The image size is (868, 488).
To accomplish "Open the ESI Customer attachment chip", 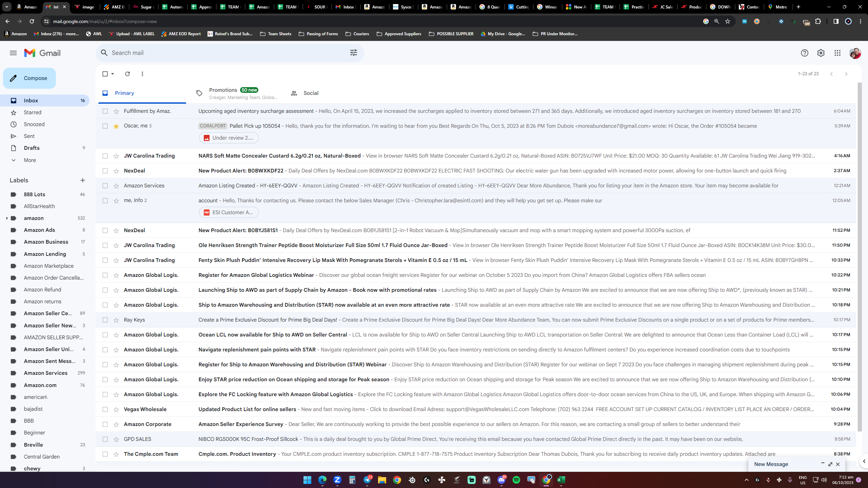I will [229, 212].
